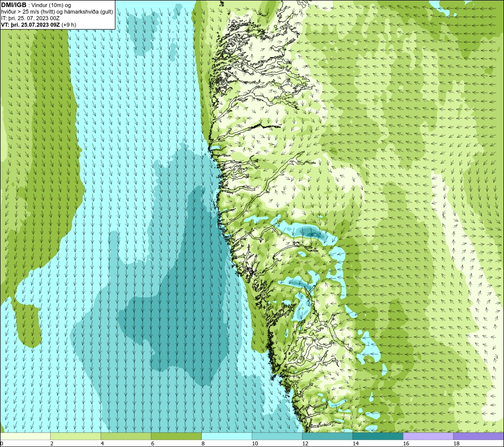Click the legend label '12'

pos(305,443)
